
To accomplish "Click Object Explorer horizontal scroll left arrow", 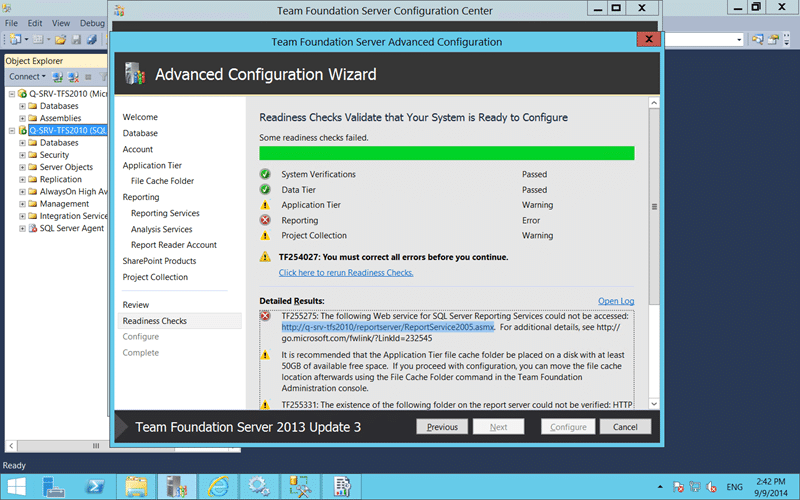I will 11,446.
